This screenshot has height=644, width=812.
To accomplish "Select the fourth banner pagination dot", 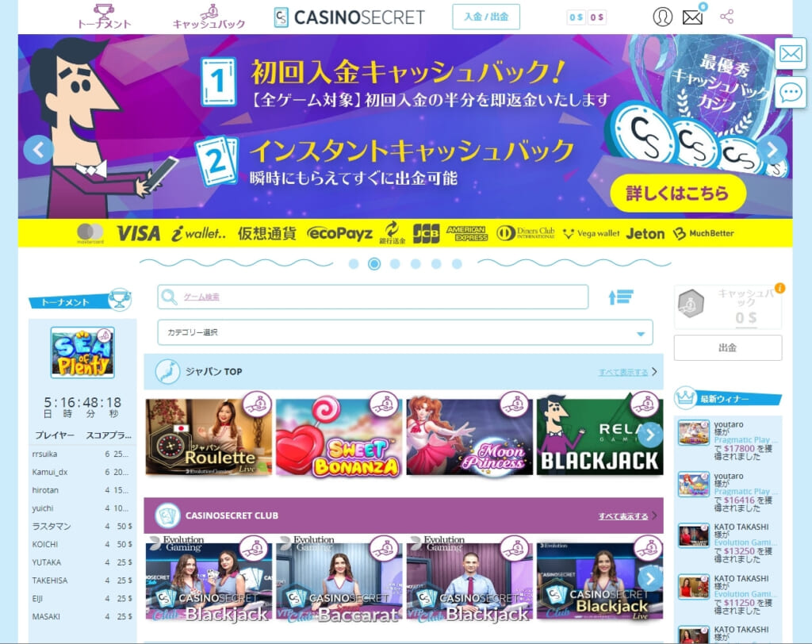I will point(416,264).
